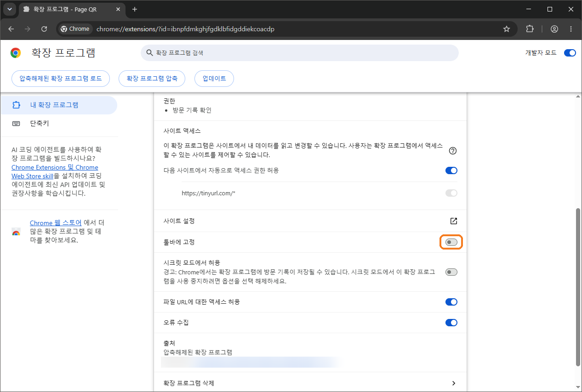Click the https://tinyurl.com/* text
Viewport: 582px width, 392px height.
click(x=209, y=193)
